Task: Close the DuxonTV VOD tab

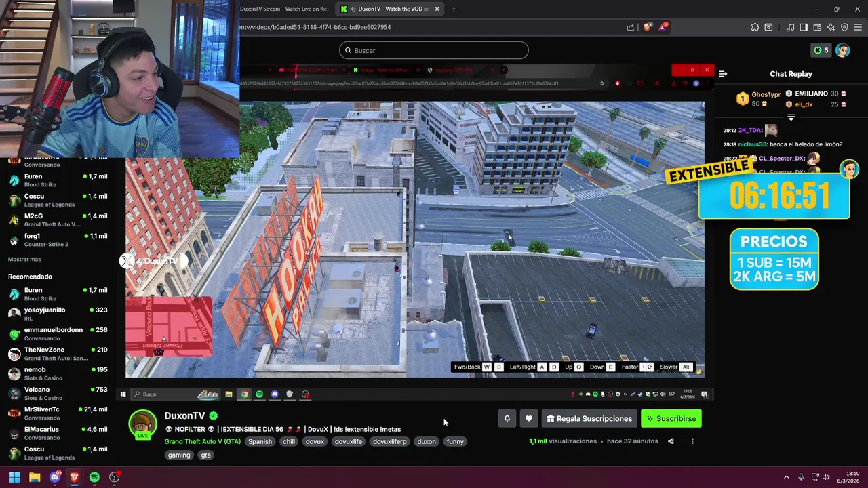Action: [437, 9]
